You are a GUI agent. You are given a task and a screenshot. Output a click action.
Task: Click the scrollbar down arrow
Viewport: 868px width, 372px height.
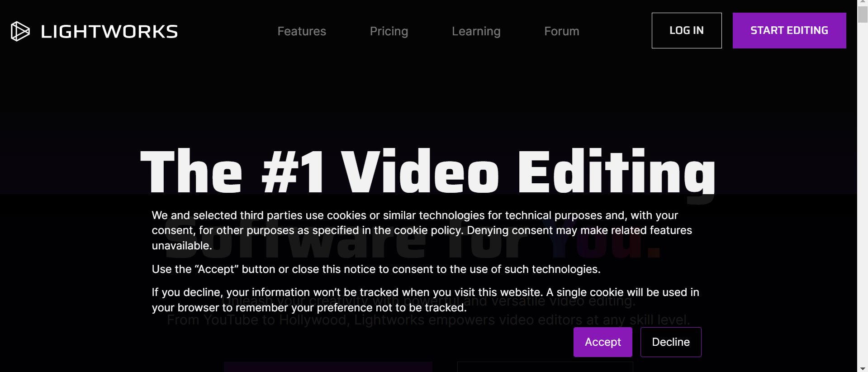click(863, 369)
